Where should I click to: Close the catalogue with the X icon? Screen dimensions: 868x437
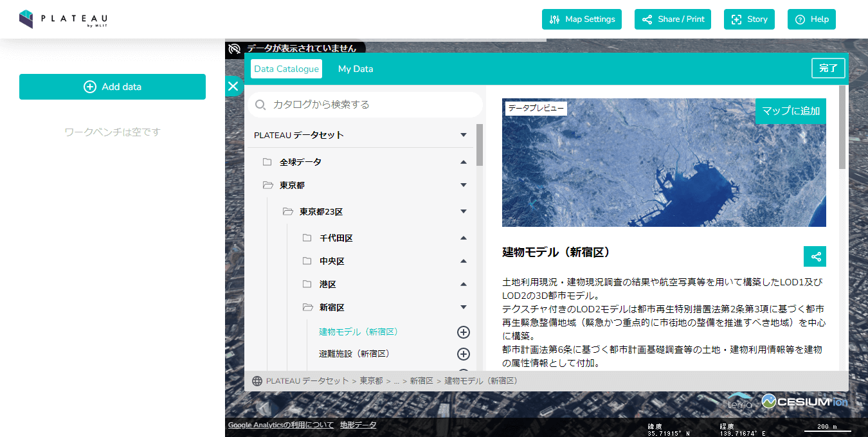pos(233,86)
